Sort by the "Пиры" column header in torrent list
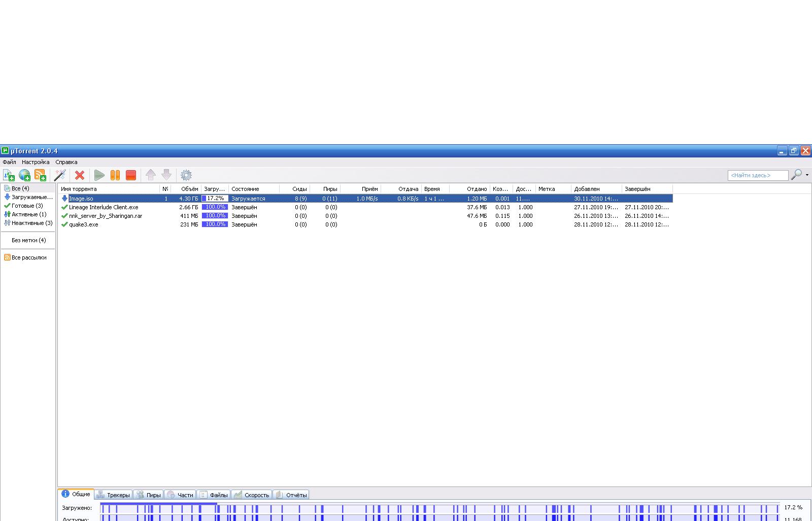Image resolution: width=812 pixels, height=521 pixels. click(x=325, y=189)
